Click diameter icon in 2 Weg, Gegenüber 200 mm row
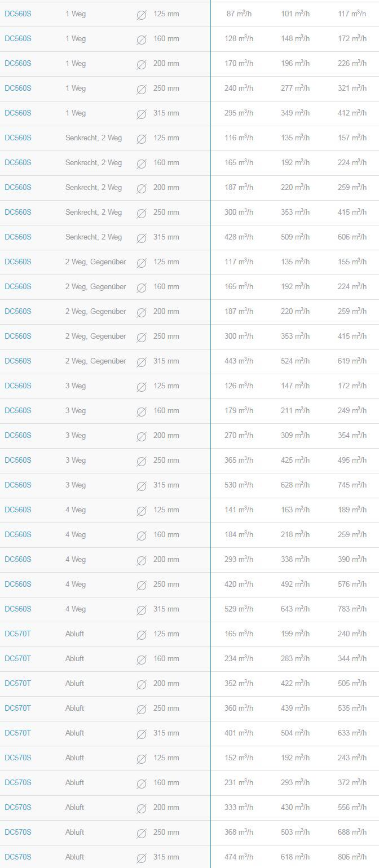The image size is (379, 868). pyautogui.click(x=142, y=312)
